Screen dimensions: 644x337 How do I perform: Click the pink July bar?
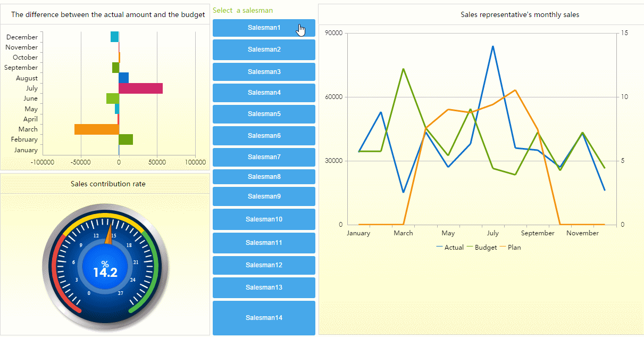click(140, 88)
